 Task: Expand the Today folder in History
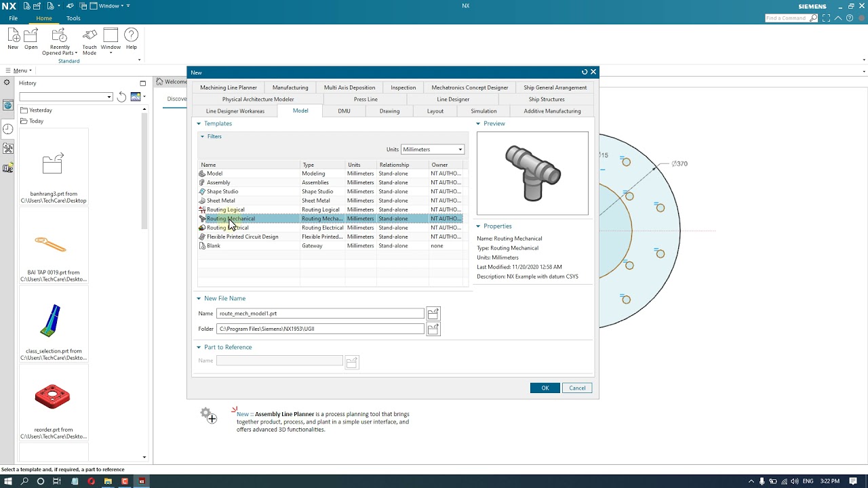(x=32, y=121)
